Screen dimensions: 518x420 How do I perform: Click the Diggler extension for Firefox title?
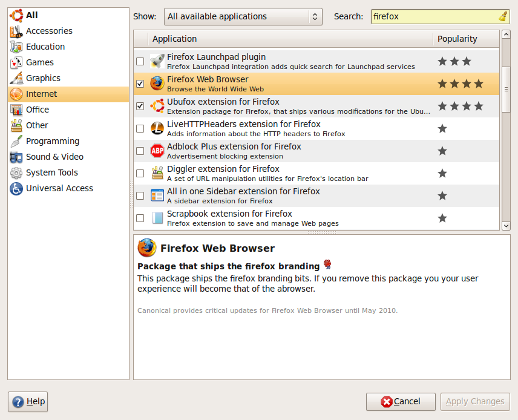[223, 169]
